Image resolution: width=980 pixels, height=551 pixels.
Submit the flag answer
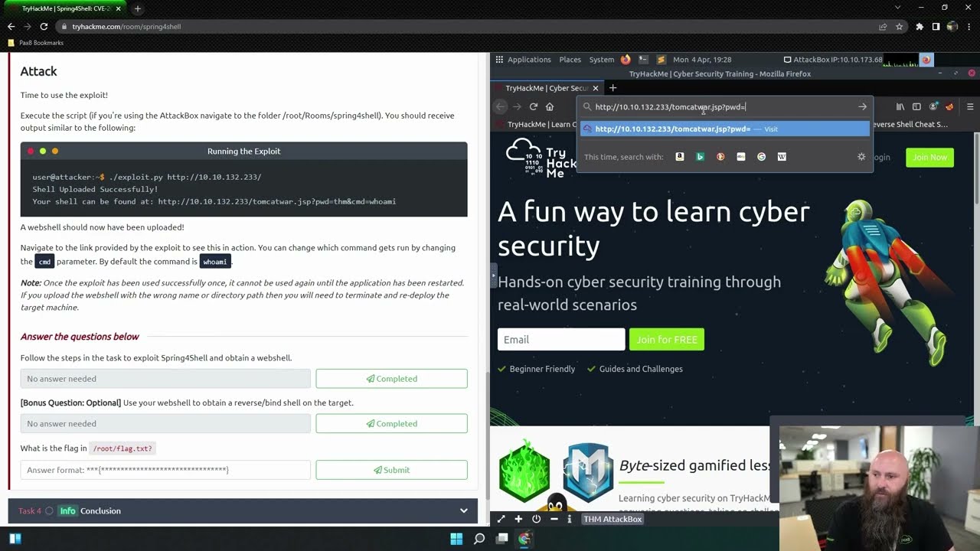pos(391,470)
